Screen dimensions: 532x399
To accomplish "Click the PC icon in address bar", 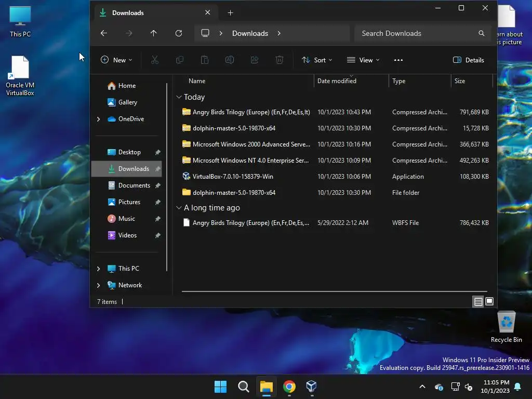I will [x=205, y=33].
